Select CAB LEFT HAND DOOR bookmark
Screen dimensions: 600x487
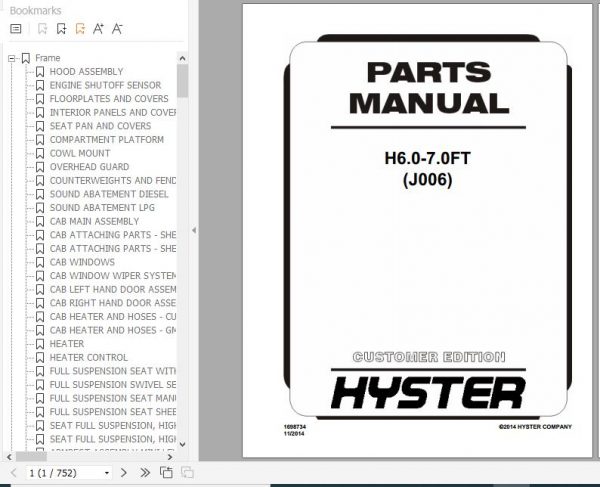tap(113, 289)
